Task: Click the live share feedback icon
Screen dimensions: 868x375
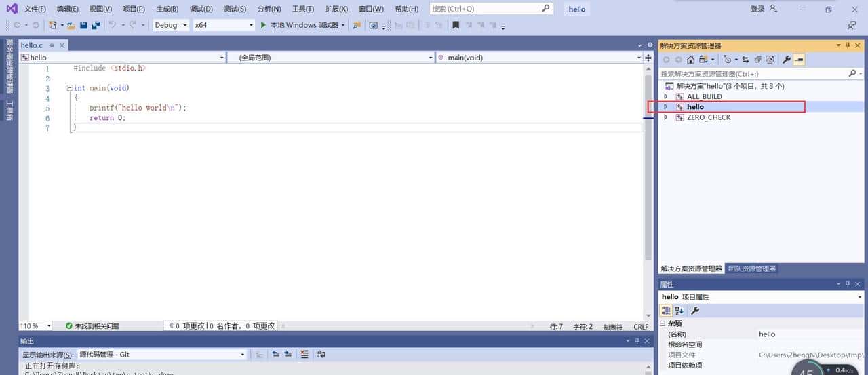Action: [x=852, y=25]
